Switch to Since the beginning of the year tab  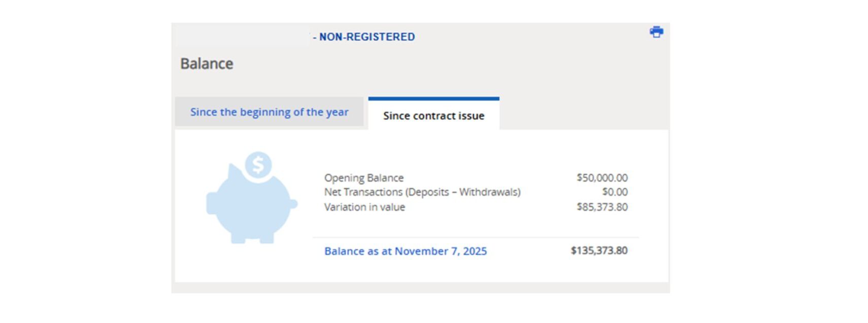(269, 112)
